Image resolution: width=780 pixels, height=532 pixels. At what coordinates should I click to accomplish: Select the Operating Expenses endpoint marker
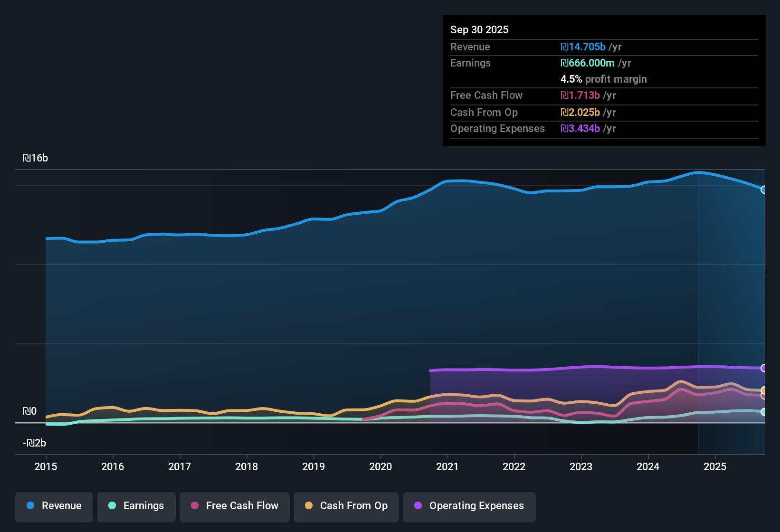[764, 368]
